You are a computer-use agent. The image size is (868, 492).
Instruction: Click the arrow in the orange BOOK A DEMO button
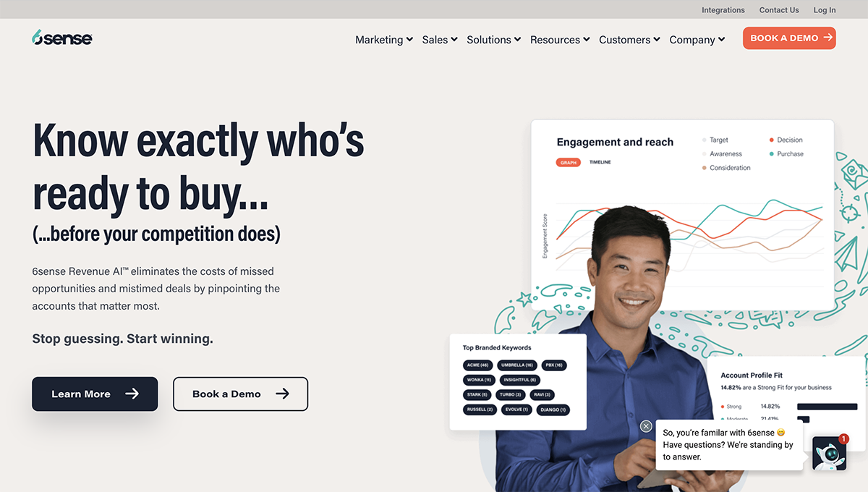coord(828,38)
